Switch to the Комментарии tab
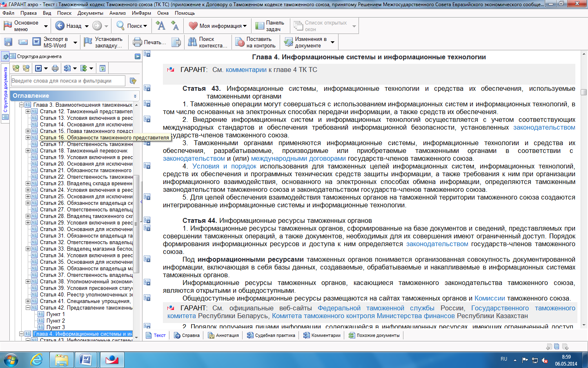 (x=322, y=335)
